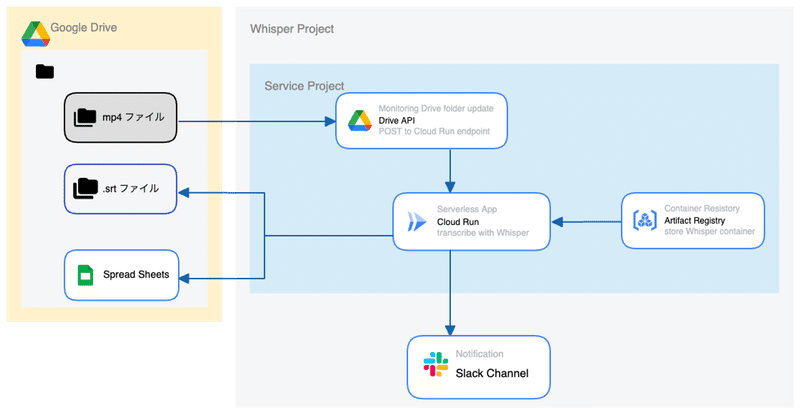
Task: Click 'Monitoring Drive folder update' caption
Action: pyautogui.click(x=436, y=109)
